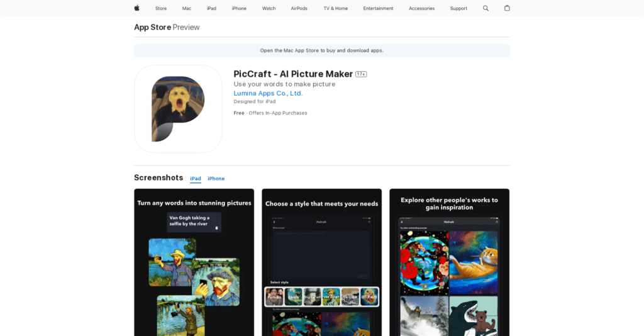Image resolution: width=644 pixels, height=336 pixels.
Task: Click the 'Preview' text beside App Store
Action: click(186, 27)
